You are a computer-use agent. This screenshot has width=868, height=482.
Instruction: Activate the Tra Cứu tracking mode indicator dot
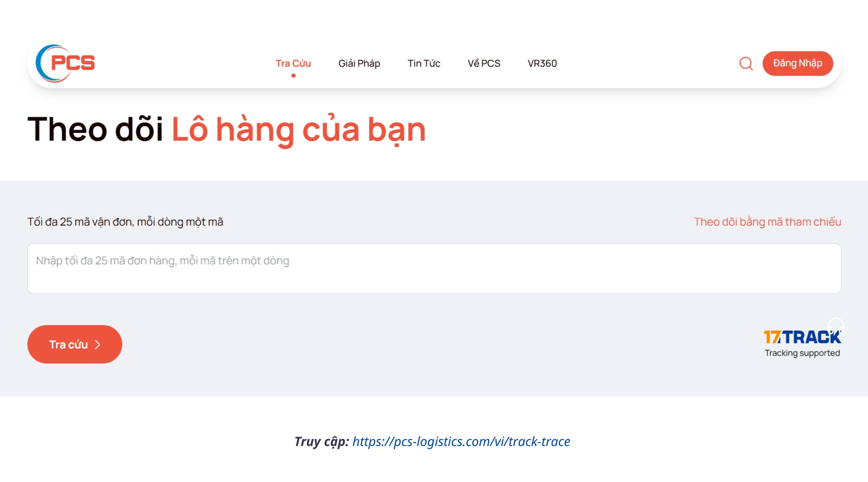(x=294, y=76)
